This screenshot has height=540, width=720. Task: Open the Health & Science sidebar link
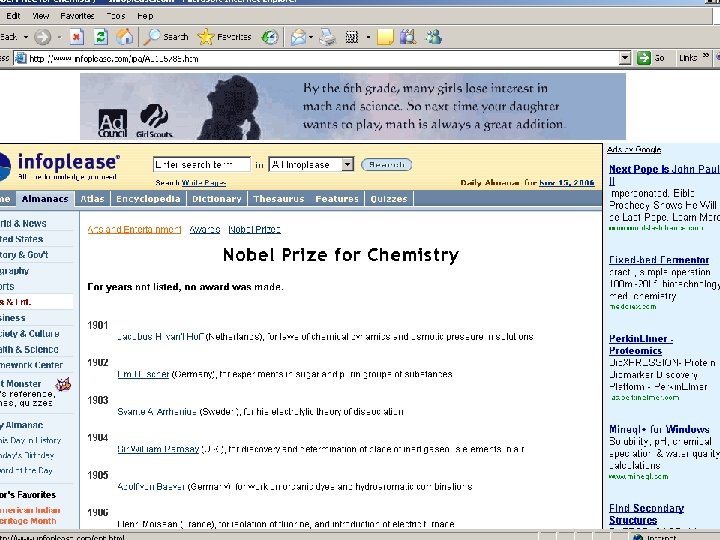pyautogui.click(x=29, y=349)
